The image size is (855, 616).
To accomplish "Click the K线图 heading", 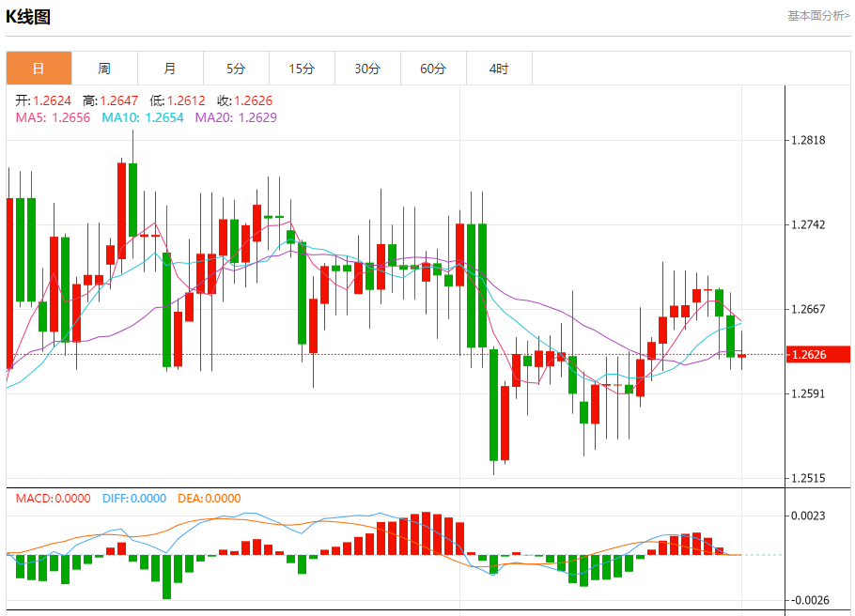I will point(28,17).
